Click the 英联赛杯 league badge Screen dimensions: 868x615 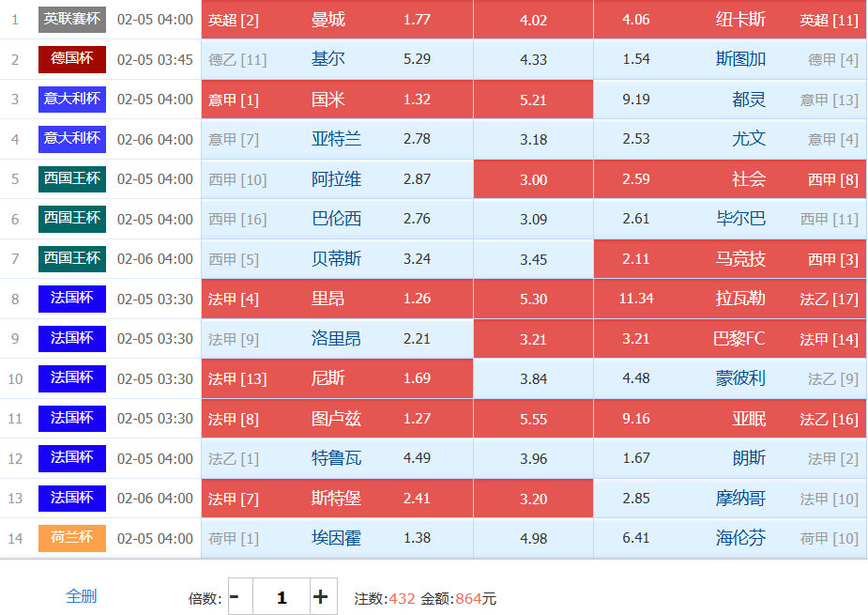click(72, 19)
